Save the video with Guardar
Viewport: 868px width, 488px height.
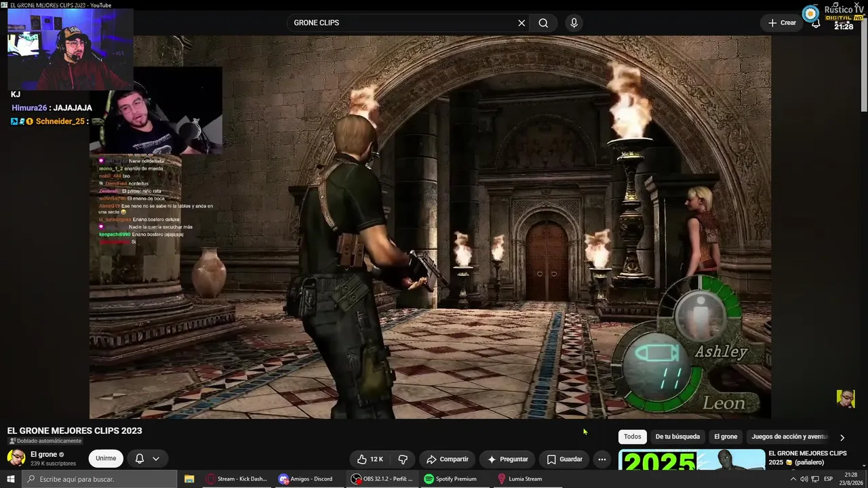coord(564,459)
